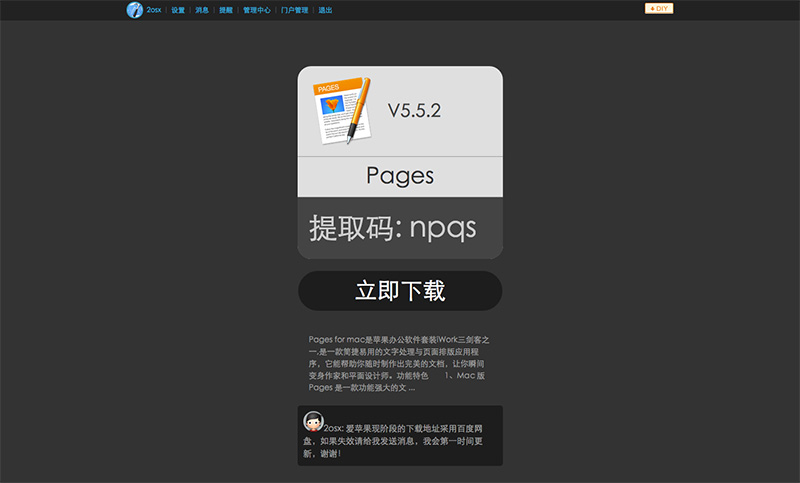Click the Pages for mac description paragraph
Screen dimensions: 800x483
pos(399,364)
